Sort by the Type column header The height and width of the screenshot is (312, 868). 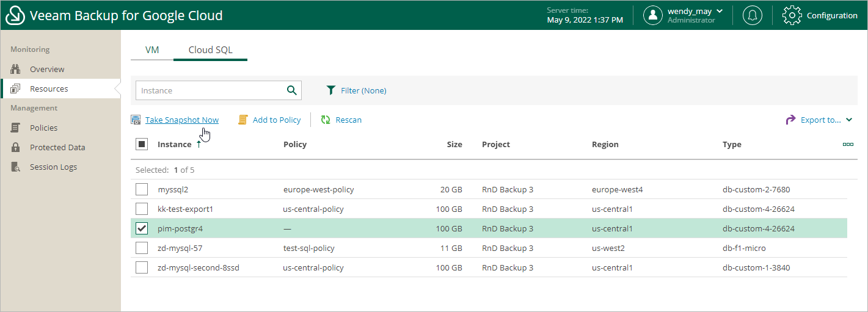[732, 145]
